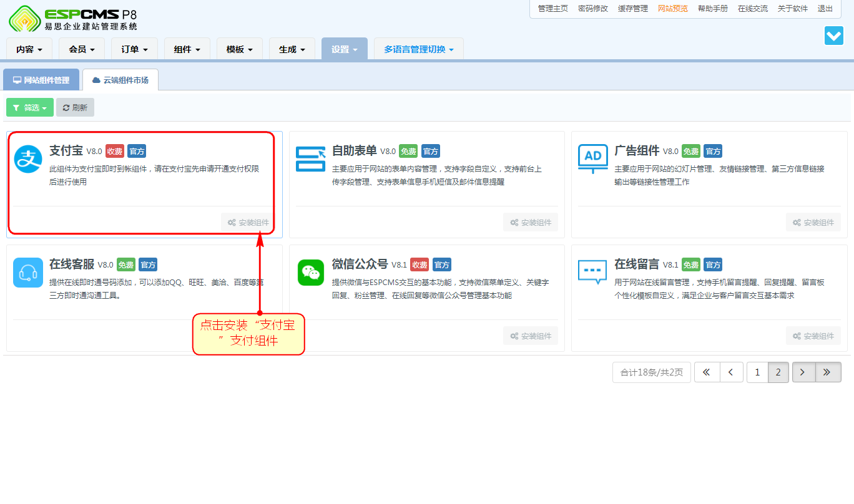Open the 在线交流 link
This screenshot has height=504, width=854.
pos(753,9)
